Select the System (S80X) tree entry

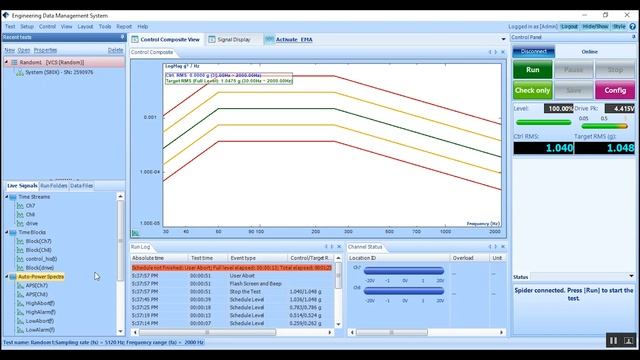(59, 72)
